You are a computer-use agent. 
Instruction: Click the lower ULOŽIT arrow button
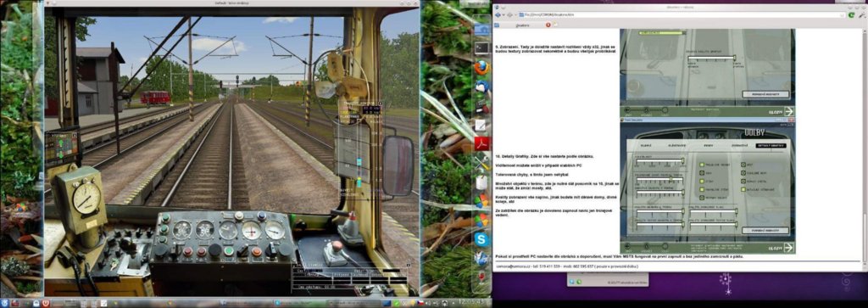(x=781, y=247)
